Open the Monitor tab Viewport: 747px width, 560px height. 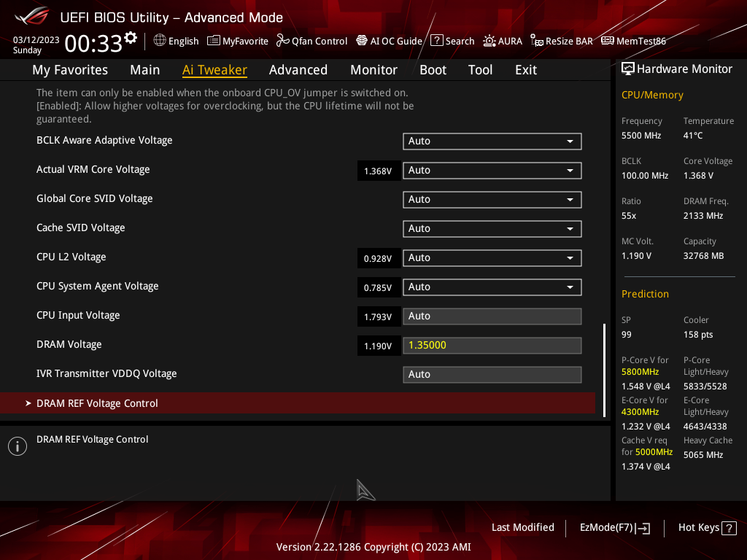[374, 70]
